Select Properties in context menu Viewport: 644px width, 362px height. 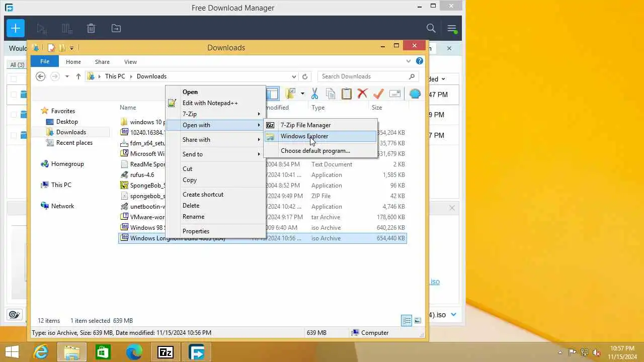click(216, 231)
